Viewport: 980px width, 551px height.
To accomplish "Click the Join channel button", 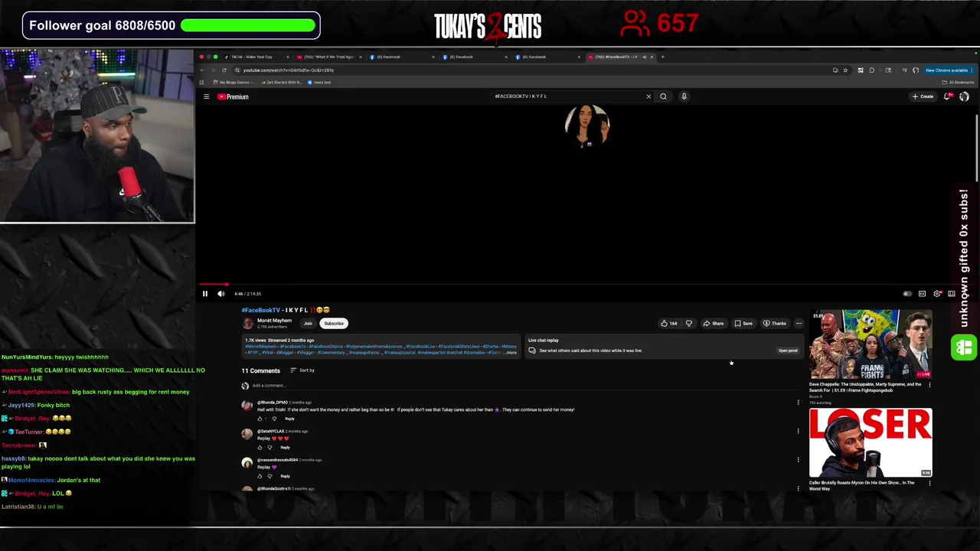I will click(x=308, y=323).
